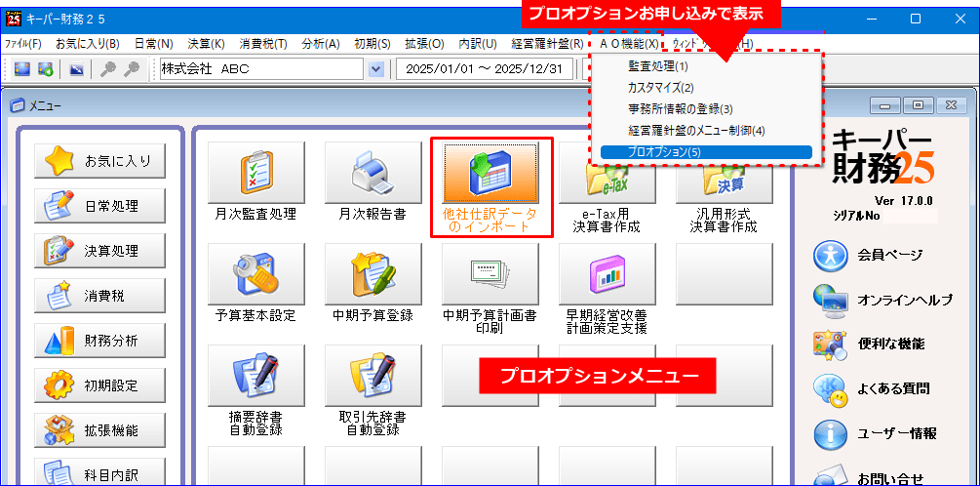The height and width of the screenshot is (486, 980).
Task: Click the 他社仕訳データのインポート icon
Action: (490, 172)
